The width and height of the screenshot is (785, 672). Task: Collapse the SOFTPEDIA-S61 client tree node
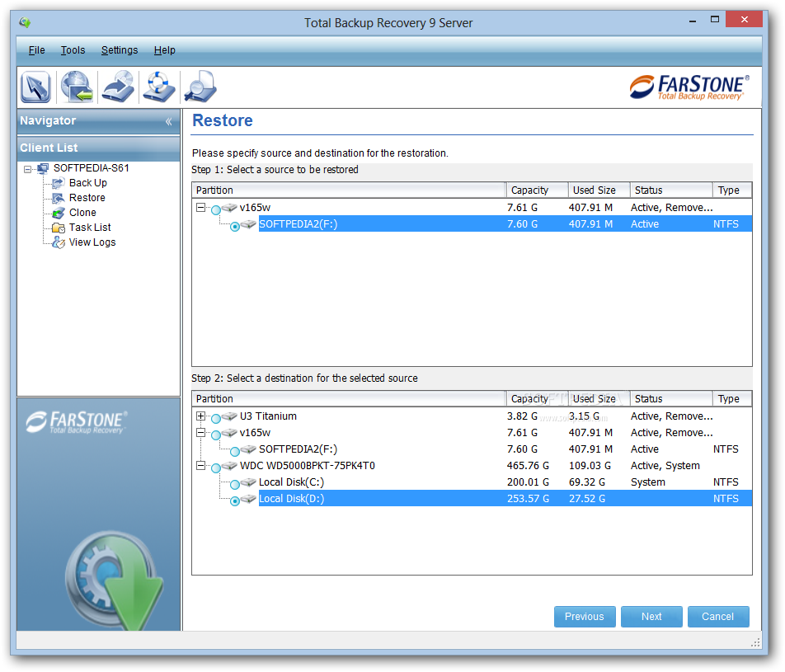pos(27,169)
